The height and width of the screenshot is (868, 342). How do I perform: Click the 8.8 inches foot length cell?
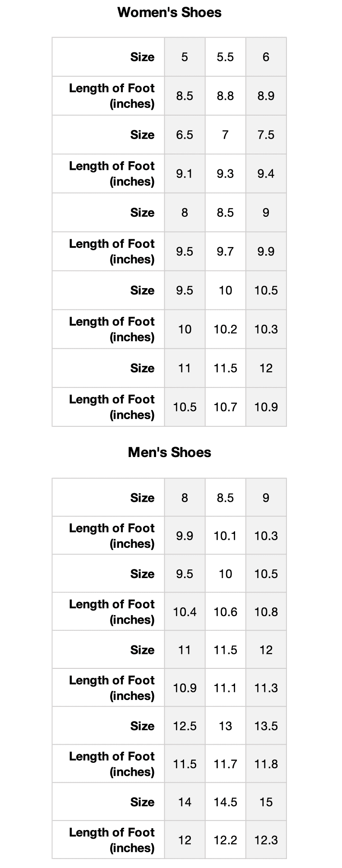click(225, 96)
